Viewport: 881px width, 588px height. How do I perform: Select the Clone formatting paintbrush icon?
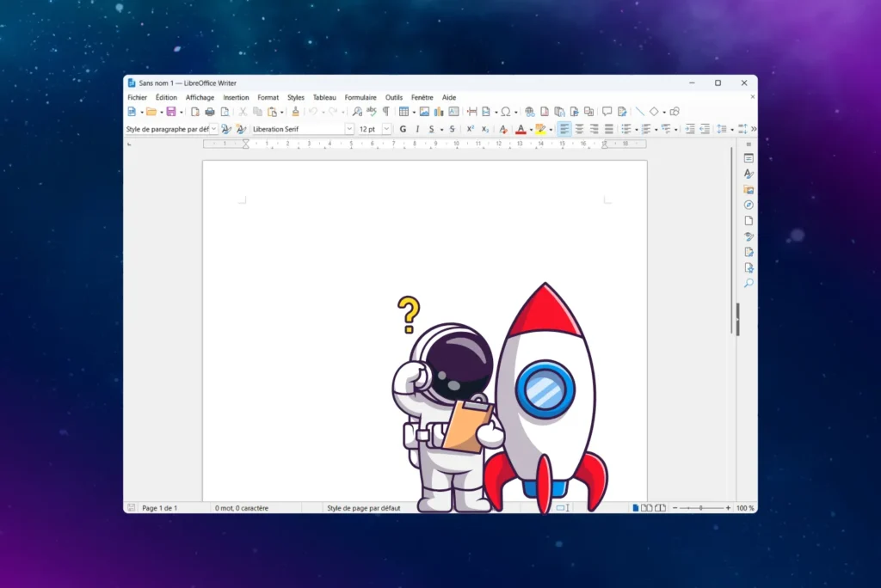click(295, 112)
